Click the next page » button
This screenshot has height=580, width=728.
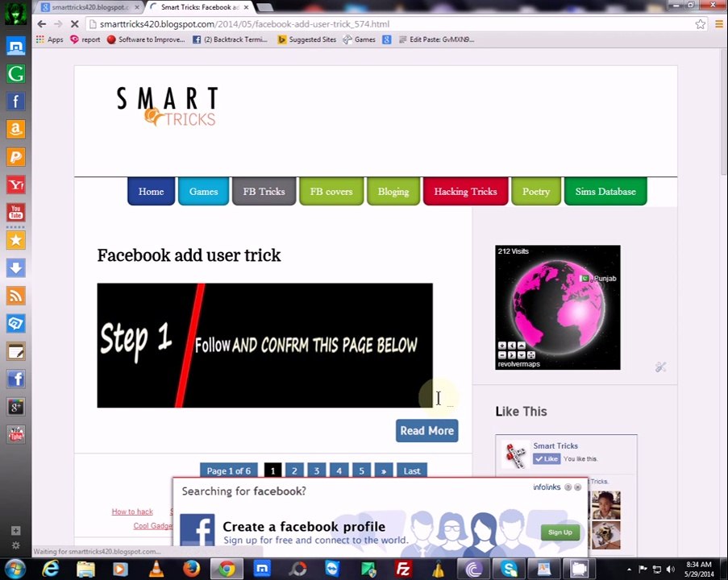click(384, 470)
